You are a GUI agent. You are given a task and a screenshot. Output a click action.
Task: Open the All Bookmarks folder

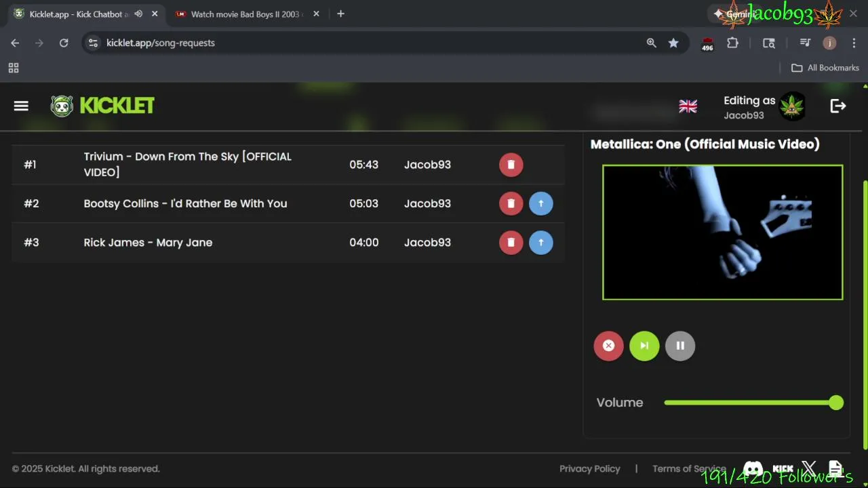coord(825,68)
